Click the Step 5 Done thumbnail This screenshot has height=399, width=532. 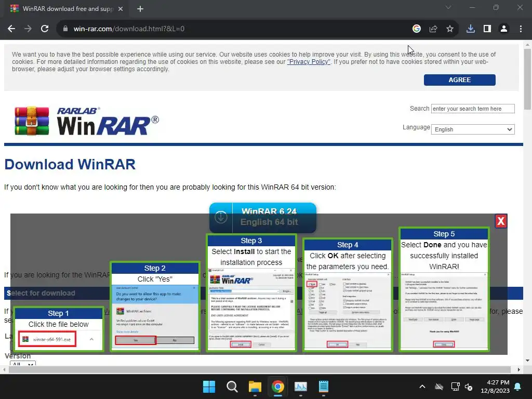click(444, 289)
